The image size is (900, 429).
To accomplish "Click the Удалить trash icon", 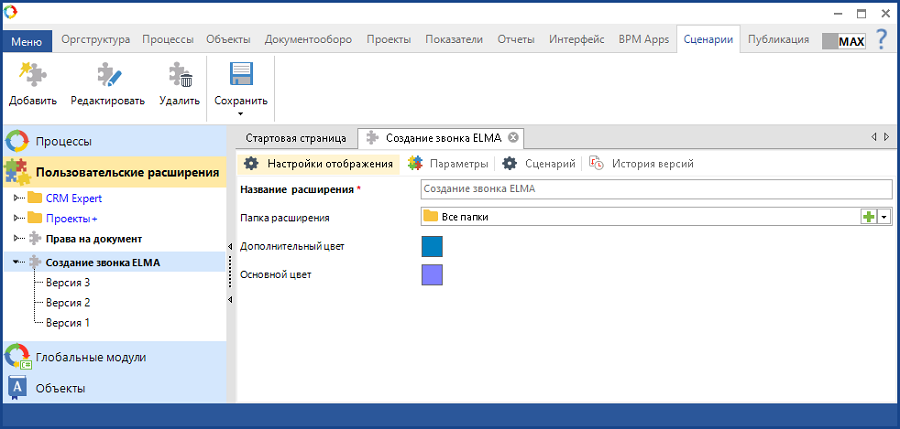I will tap(179, 77).
